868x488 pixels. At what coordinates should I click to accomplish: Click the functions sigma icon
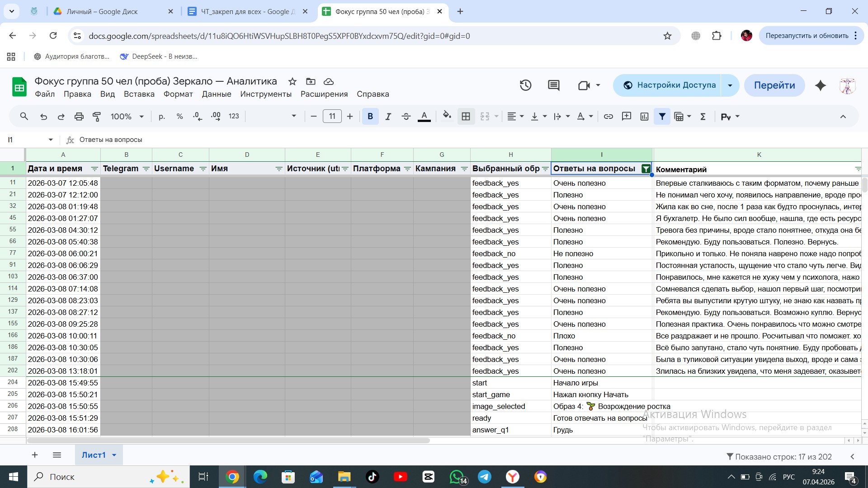click(x=703, y=117)
